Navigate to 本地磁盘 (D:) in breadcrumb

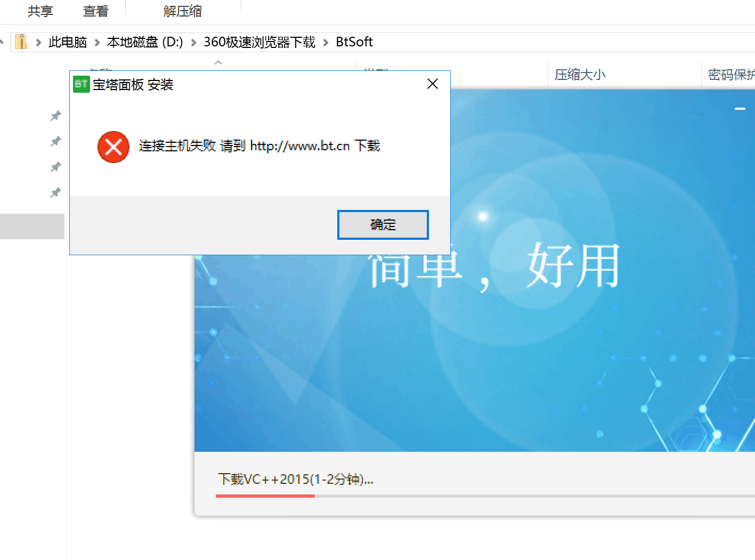145,42
